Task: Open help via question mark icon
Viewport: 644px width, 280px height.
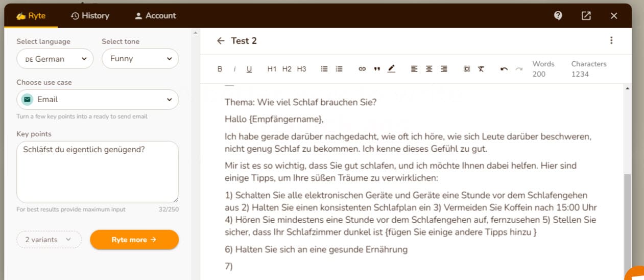Action: pos(558,16)
